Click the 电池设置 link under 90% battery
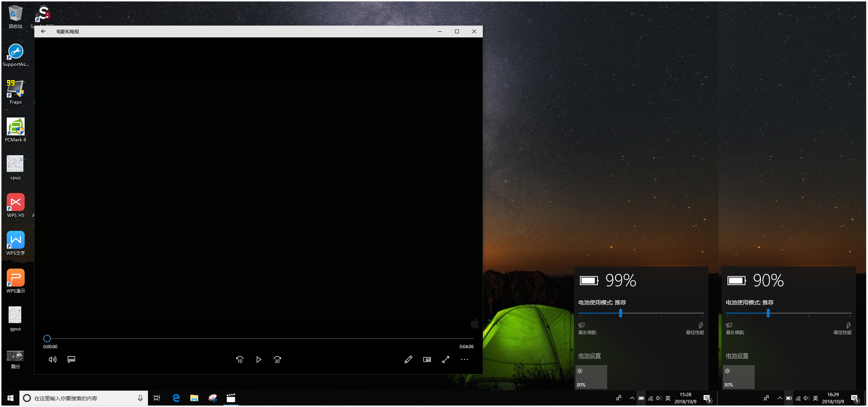868x407 pixels. [737, 356]
